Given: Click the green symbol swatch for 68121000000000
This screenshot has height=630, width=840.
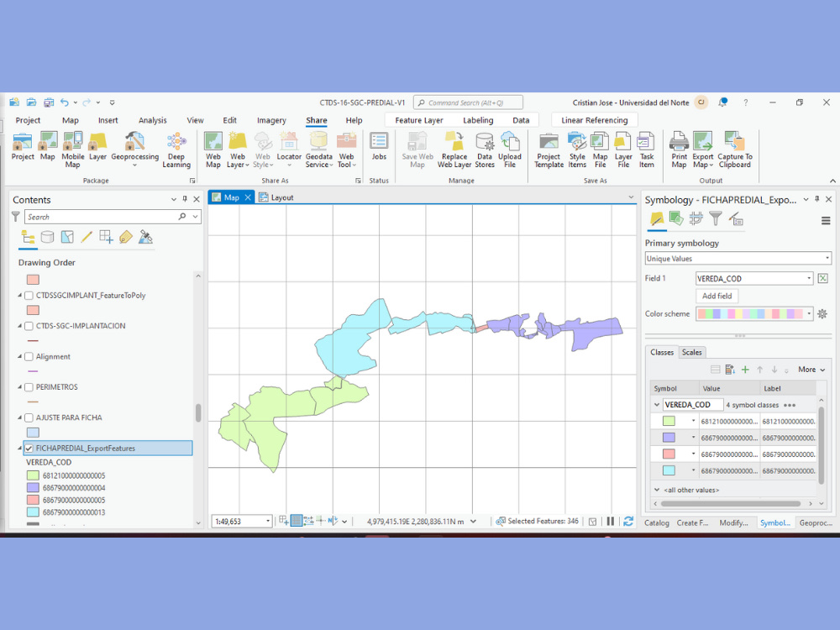Looking at the screenshot, I should (669, 421).
